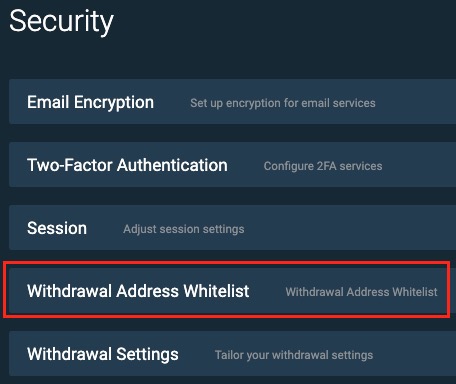This screenshot has width=456, height=384.
Task: Click the 'Configure 2FA services' description
Action: [323, 166]
